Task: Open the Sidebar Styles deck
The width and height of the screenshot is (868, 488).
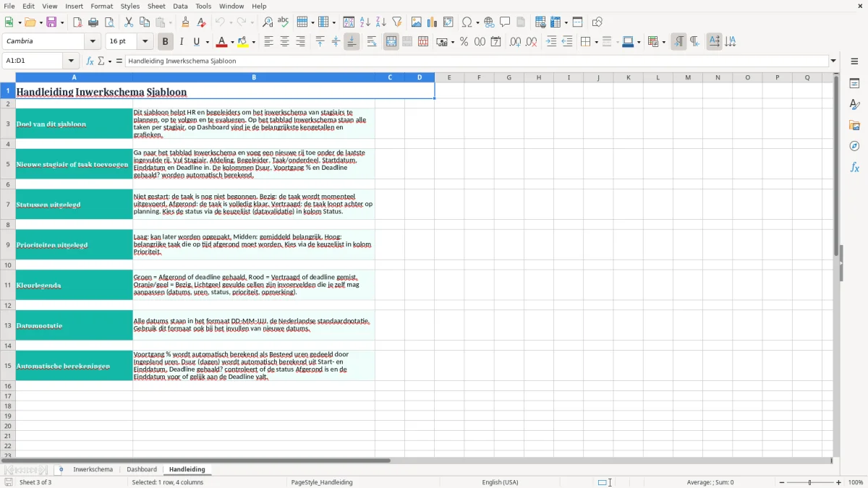Action: 854,105
